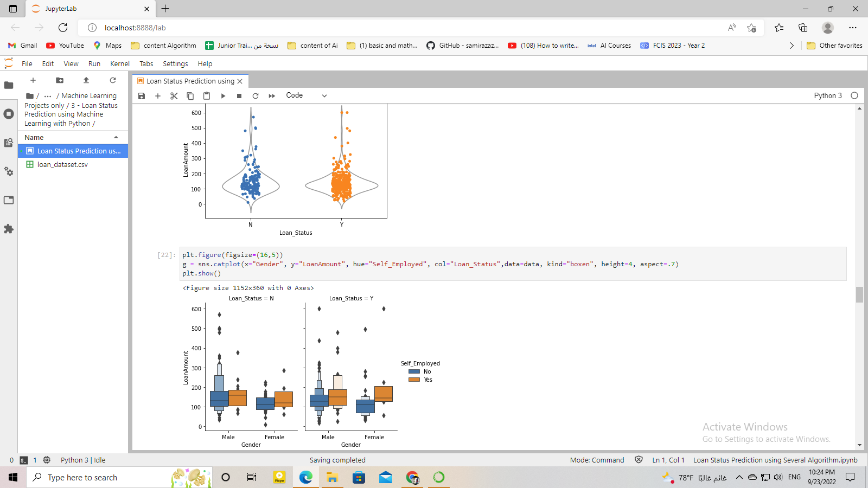Paste cell from clipboard
This screenshot has width=868, height=488.
[x=206, y=95]
